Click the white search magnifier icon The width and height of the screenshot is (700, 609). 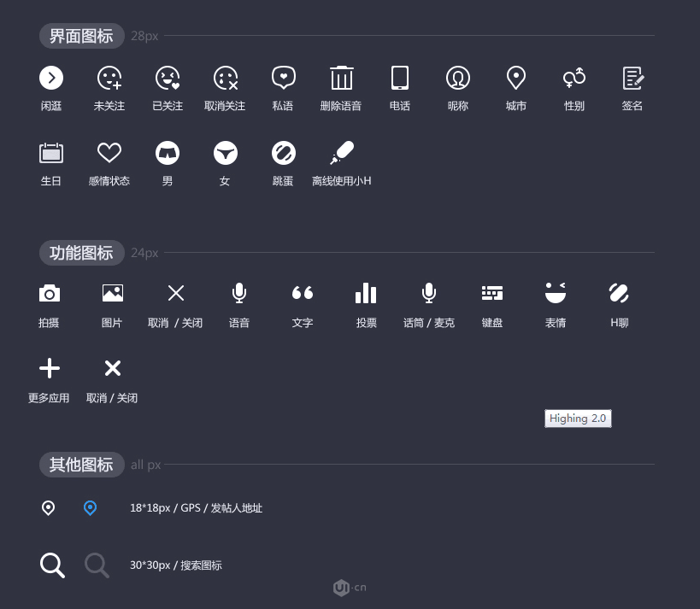coord(52,565)
